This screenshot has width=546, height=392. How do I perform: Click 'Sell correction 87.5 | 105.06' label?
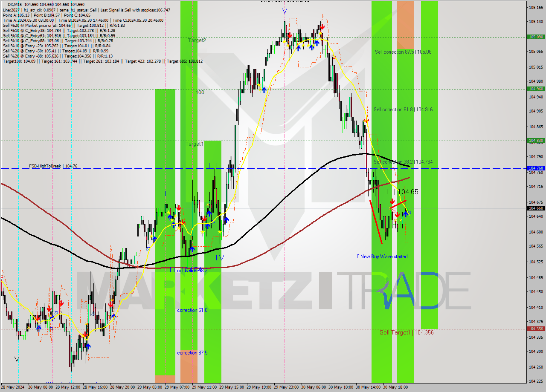[403, 52]
